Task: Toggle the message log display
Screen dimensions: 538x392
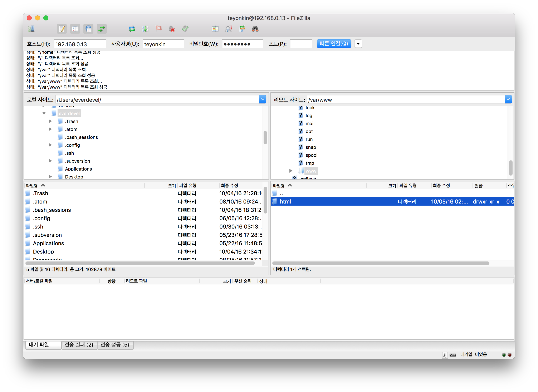Action: [x=62, y=29]
